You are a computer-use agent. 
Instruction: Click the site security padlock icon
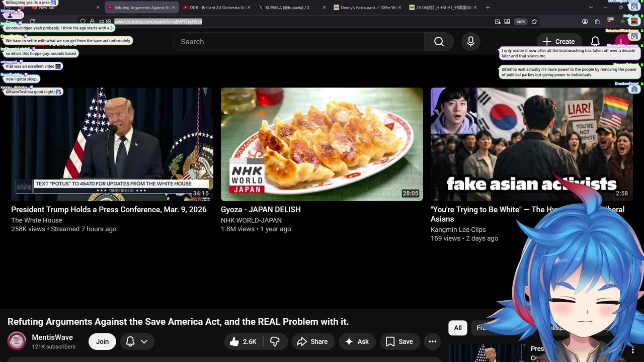coord(92,22)
